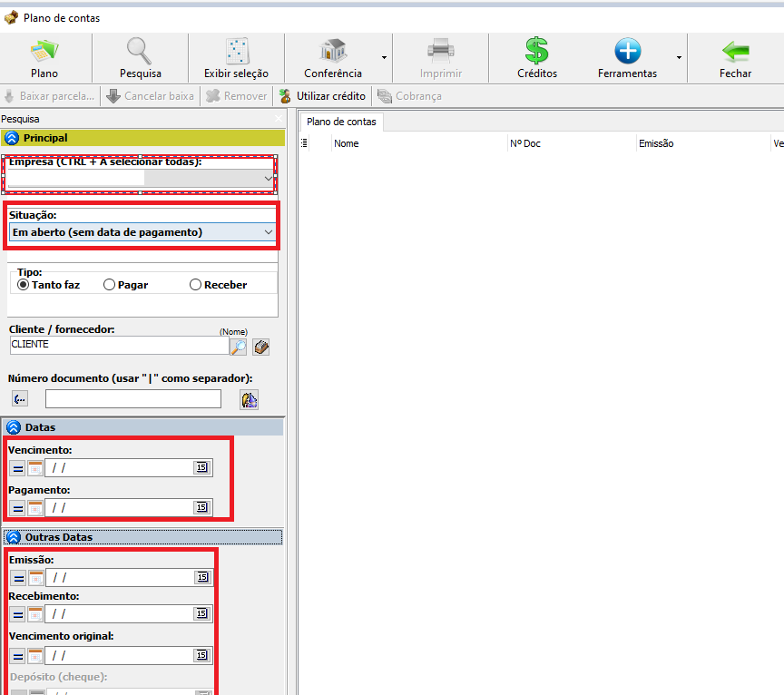Sort by Emissão column header

coord(656,143)
